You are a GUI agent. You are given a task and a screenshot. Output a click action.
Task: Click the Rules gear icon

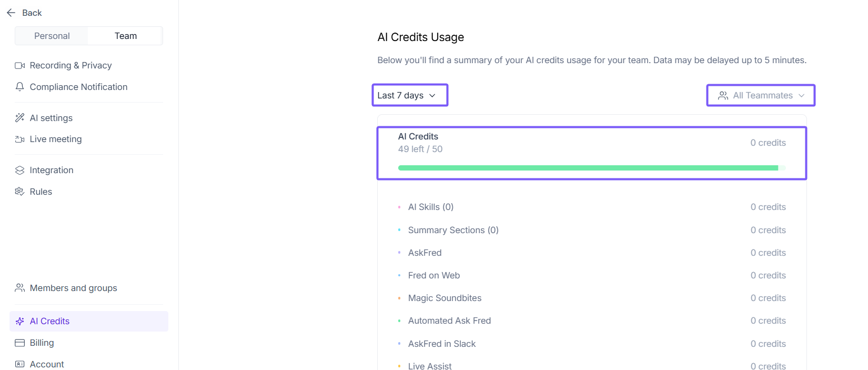click(20, 192)
